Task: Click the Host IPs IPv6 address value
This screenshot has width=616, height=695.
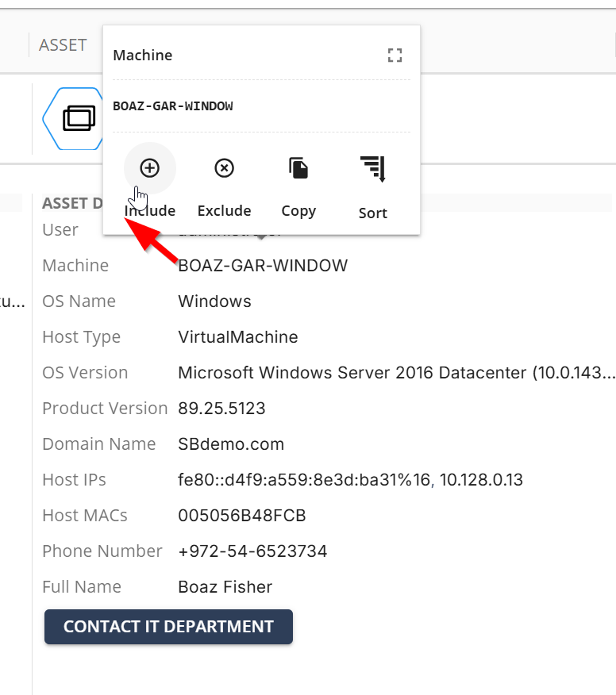Action: [x=304, y=479]
